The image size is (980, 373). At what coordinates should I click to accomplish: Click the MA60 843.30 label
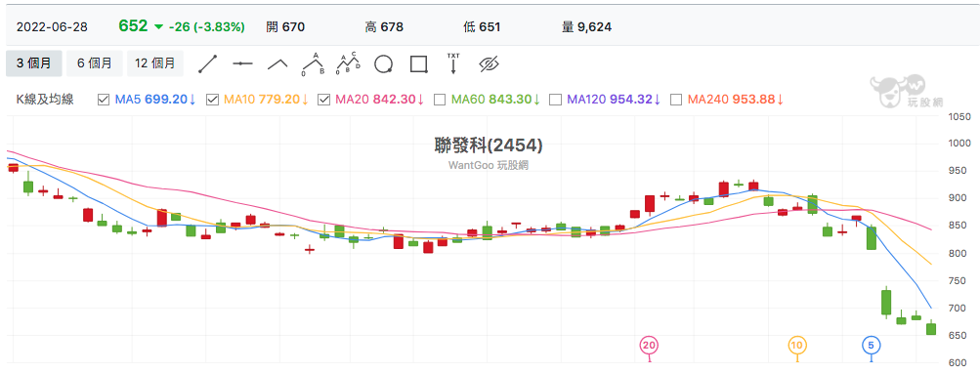tap(495, 100)
